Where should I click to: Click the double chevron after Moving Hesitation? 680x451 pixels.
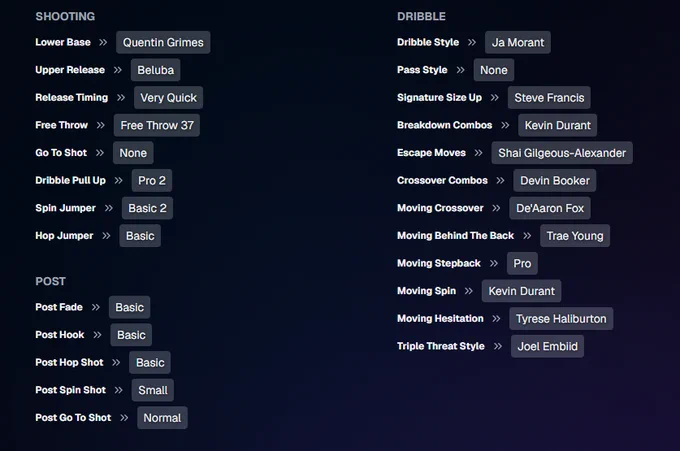(496, 319)
